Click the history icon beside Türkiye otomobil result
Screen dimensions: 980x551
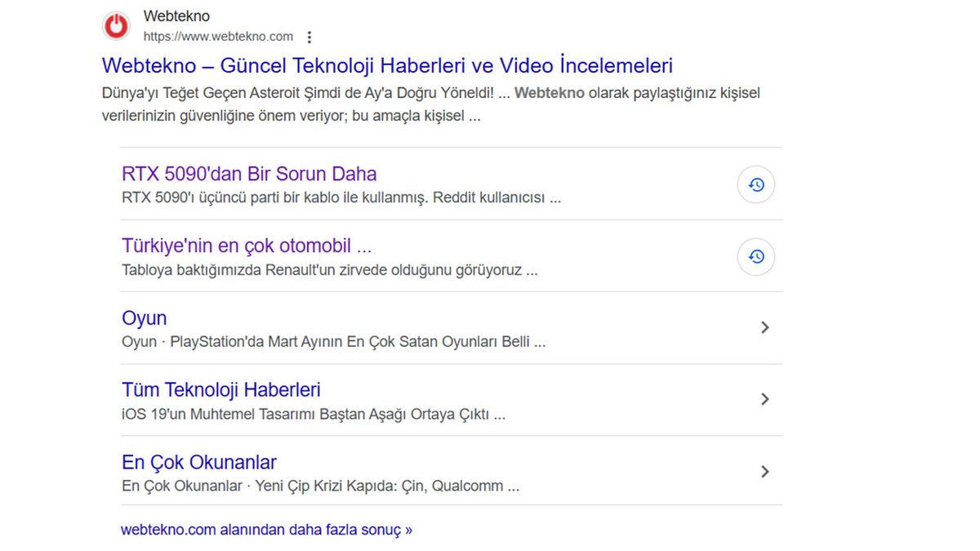755,256
